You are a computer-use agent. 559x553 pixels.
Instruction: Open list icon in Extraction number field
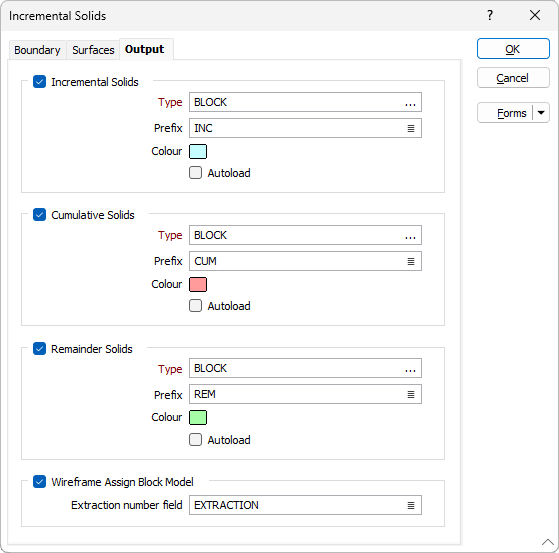(x=411, y=505)
